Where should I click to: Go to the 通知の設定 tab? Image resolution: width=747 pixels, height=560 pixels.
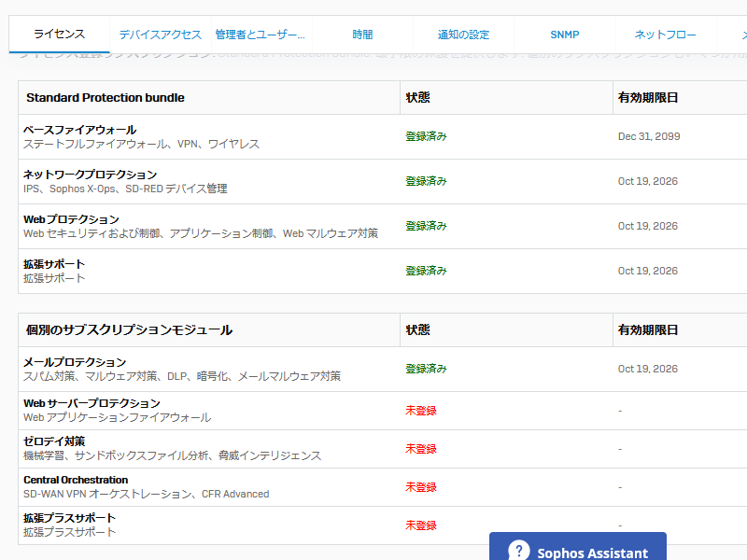click(463, 35)
